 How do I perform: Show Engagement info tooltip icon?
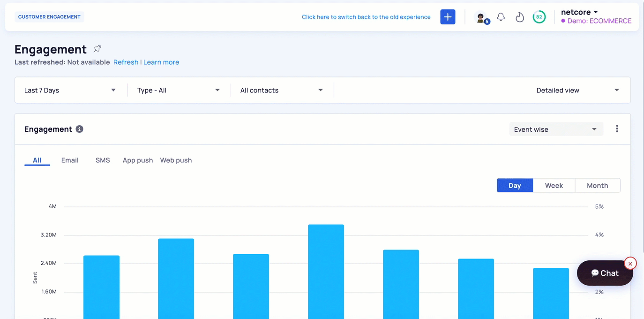(x=80, y=129)
